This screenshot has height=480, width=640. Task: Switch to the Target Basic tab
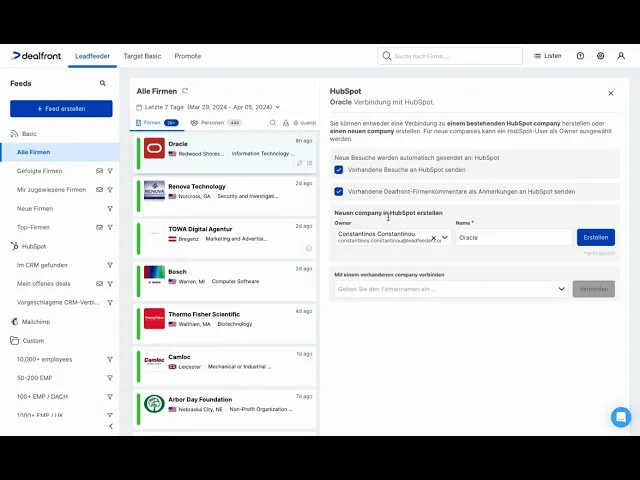(x=142, y=56)
